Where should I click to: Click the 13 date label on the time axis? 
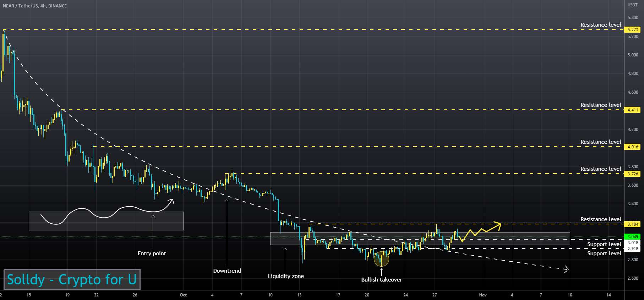(299, 295)
